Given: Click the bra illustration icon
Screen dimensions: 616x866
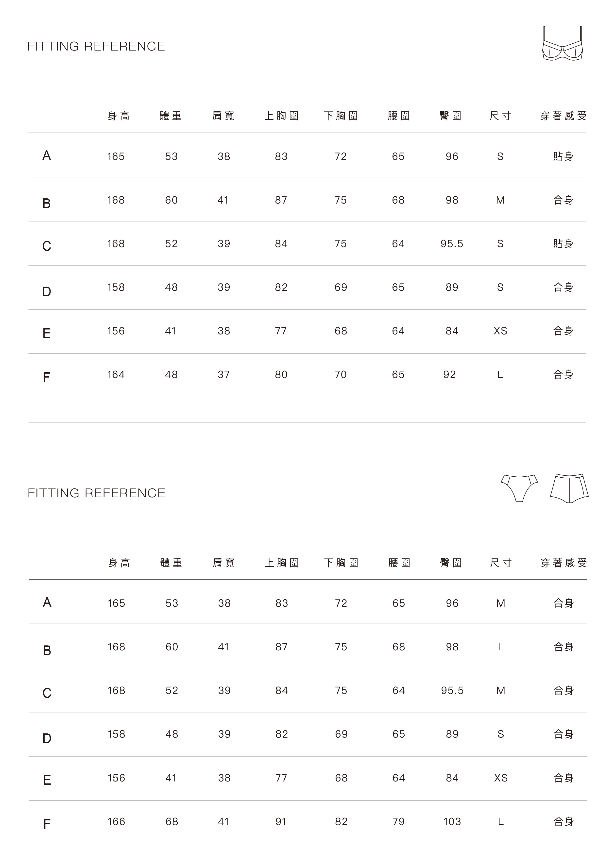Looking at the screenshot, I should coord(563,44).
